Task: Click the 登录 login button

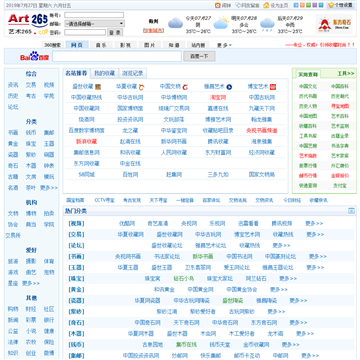Action: click(115, 32)
